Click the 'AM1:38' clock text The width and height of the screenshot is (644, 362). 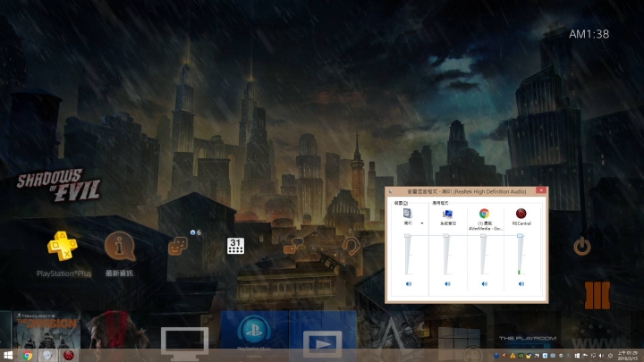click(589, 34)
